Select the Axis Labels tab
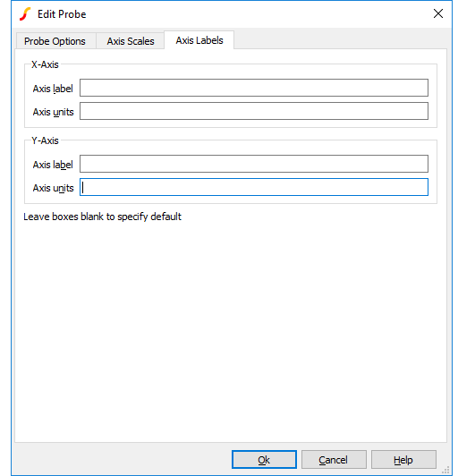 coord(199,40)
